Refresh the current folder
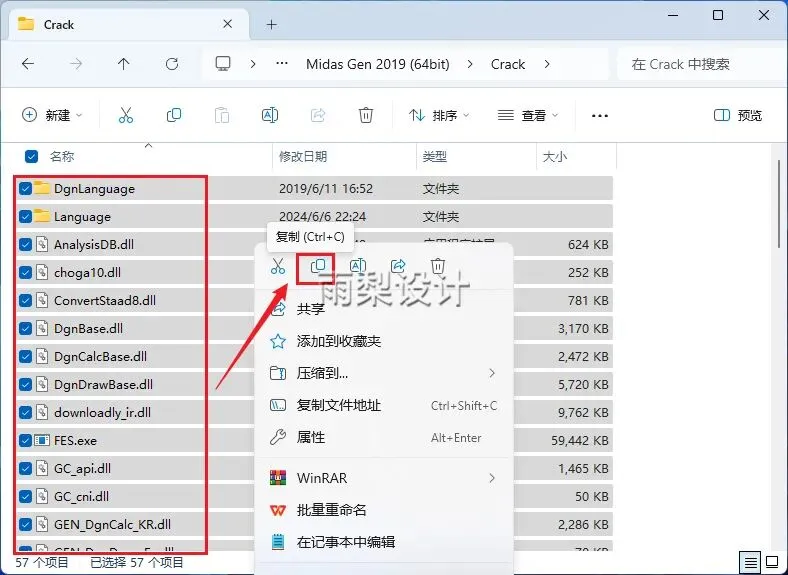Screen dimensions: 788x575 pos(172,64)
